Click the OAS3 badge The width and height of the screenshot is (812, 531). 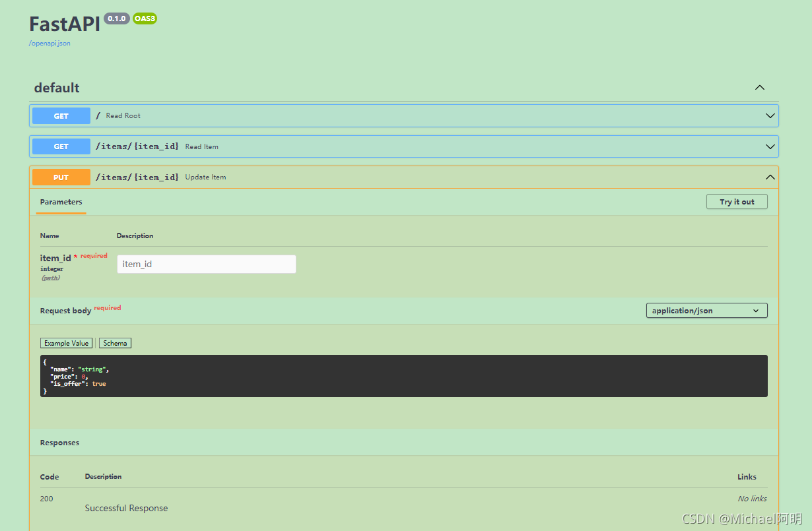(x=145, y=18)
